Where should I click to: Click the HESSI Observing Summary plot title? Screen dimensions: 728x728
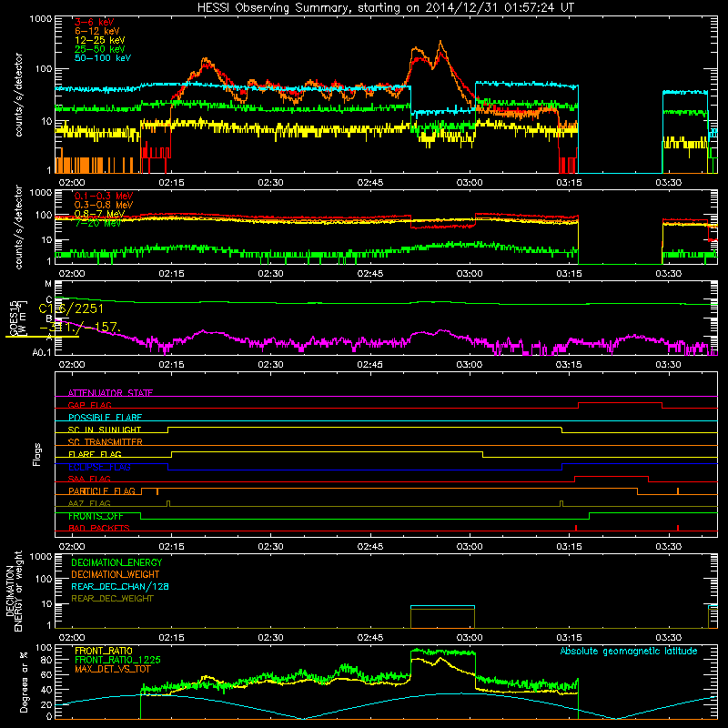[x=386, y=8]
